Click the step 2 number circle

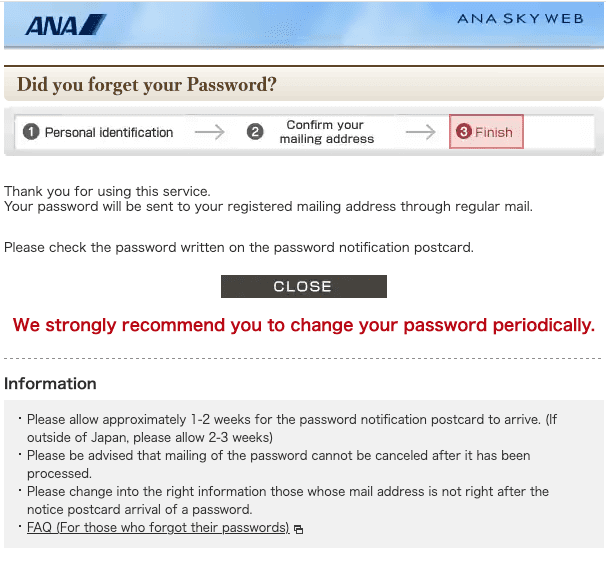255,133
